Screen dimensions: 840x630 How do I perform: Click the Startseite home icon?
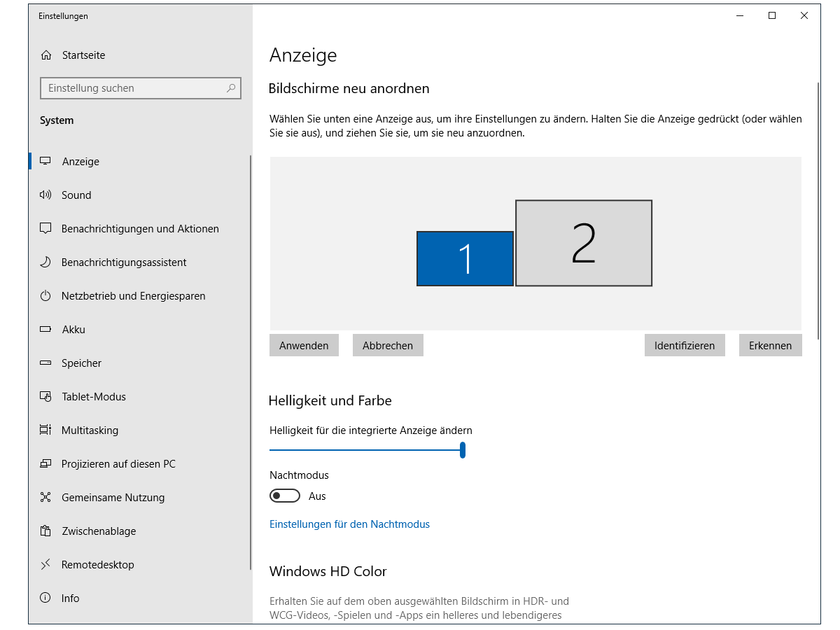(46, 55)
